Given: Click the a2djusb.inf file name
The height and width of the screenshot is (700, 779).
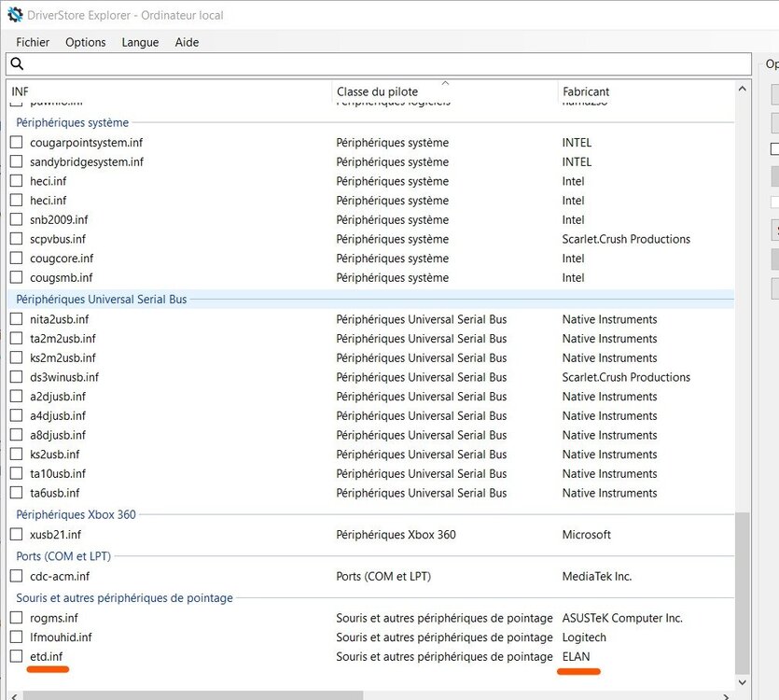Looking at the screenshot, I should 58,397.
